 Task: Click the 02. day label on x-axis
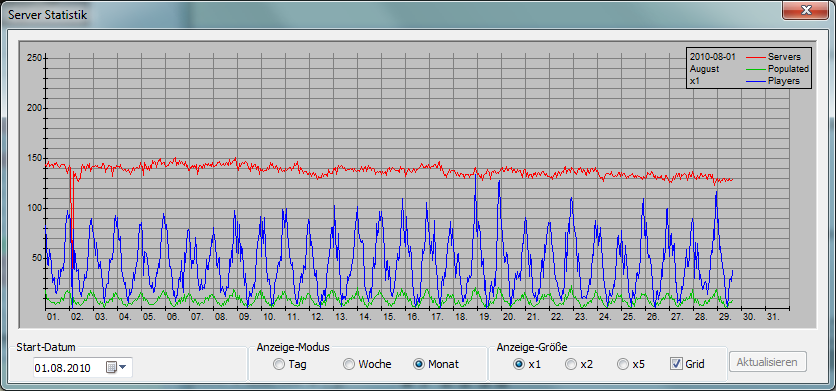tap(77, 317)
